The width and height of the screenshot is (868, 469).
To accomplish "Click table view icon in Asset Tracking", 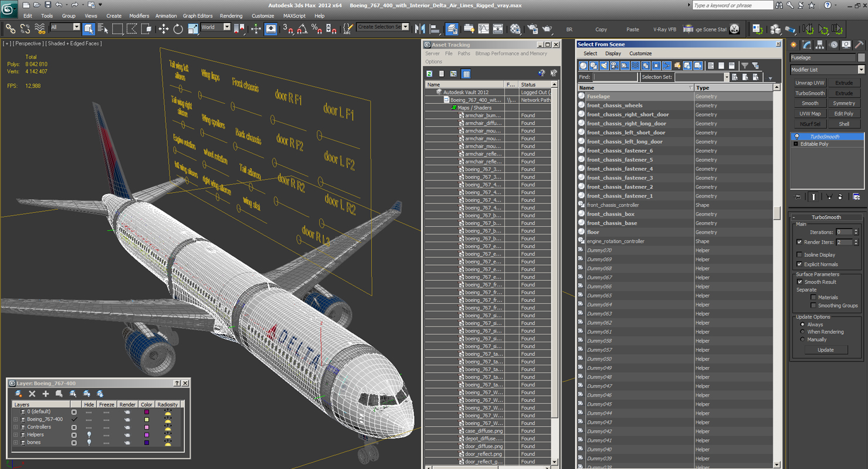I will point(466,74).
